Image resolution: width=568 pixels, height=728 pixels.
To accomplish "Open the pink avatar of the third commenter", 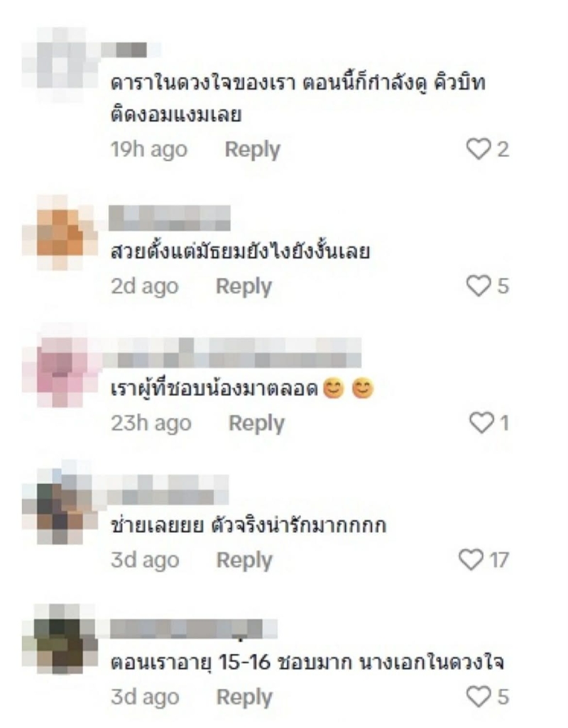I will coord(60,370).
